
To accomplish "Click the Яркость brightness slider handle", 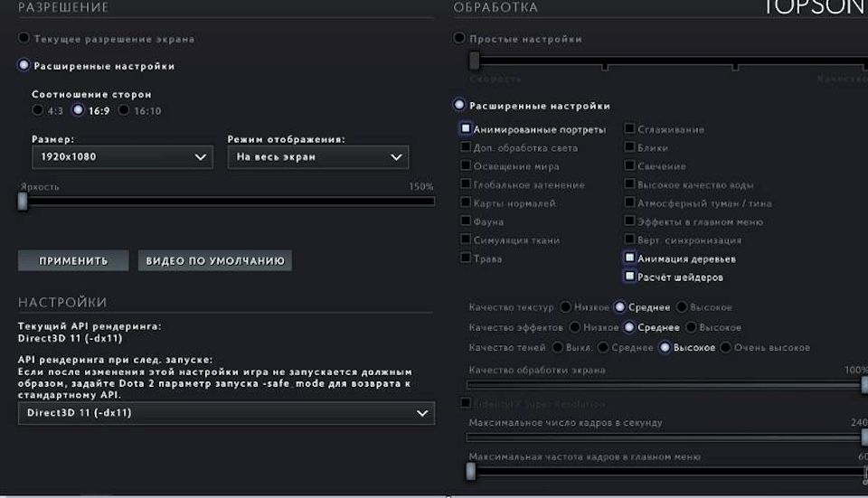I will [23, 201].
